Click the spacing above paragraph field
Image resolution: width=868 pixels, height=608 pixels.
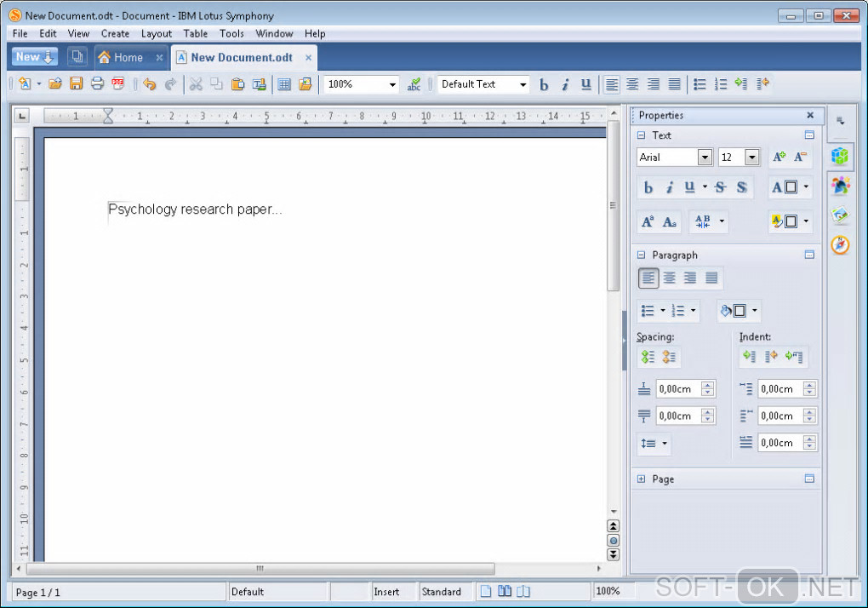[679, 388]
